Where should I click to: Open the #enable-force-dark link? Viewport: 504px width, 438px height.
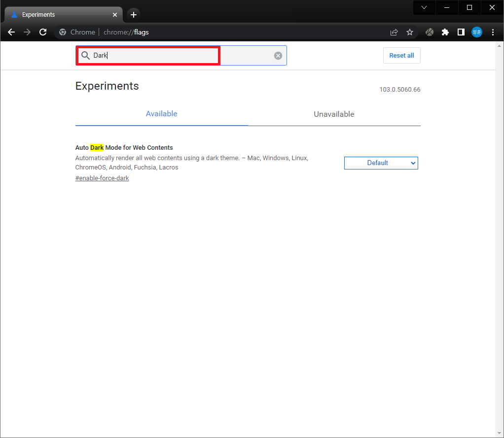(x=102, y=178)
